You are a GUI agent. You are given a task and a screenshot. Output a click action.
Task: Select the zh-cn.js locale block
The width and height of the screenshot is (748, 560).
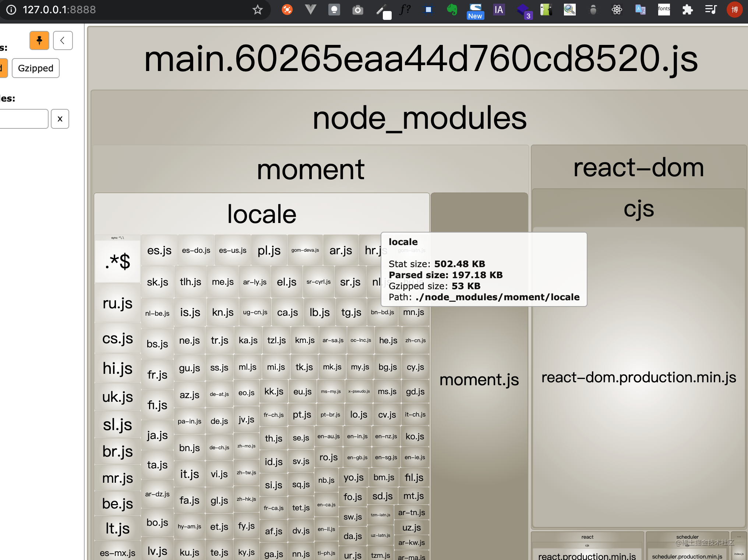[416, 341]
